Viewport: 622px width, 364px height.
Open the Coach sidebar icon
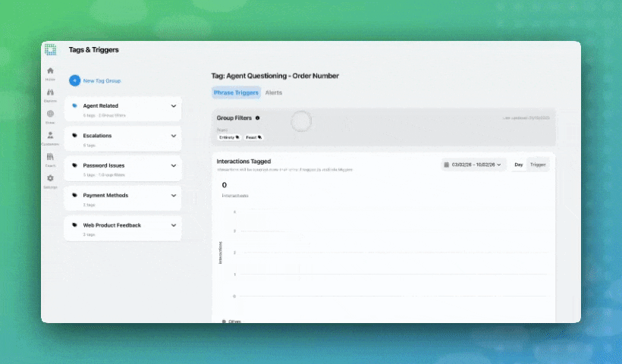pyautogui.click(x=50, y=157)
